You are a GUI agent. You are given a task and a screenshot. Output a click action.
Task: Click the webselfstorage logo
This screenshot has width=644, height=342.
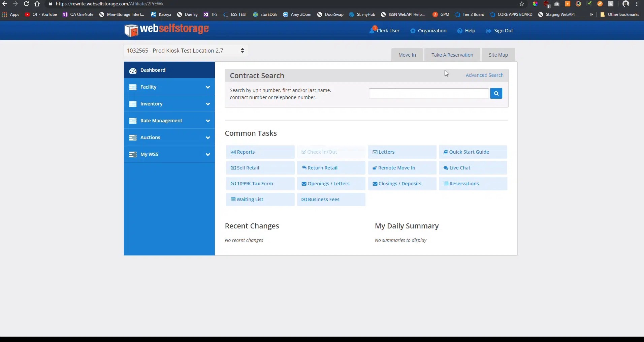click(166, 30)
